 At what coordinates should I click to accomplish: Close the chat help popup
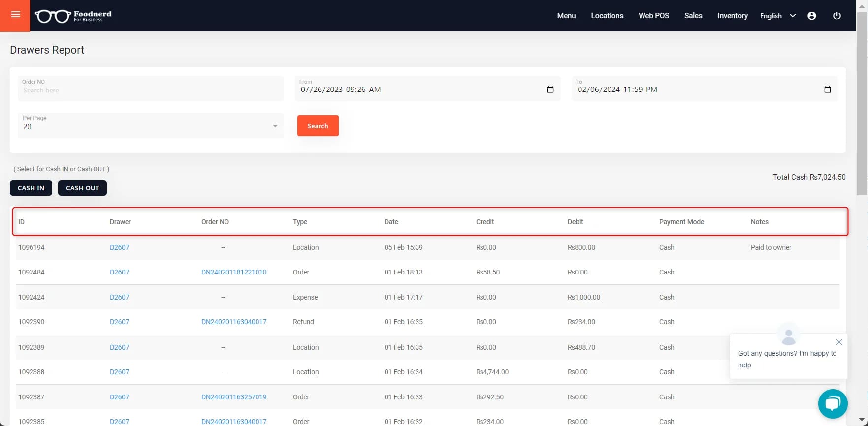pyautogui.click(x=839, y=342)
